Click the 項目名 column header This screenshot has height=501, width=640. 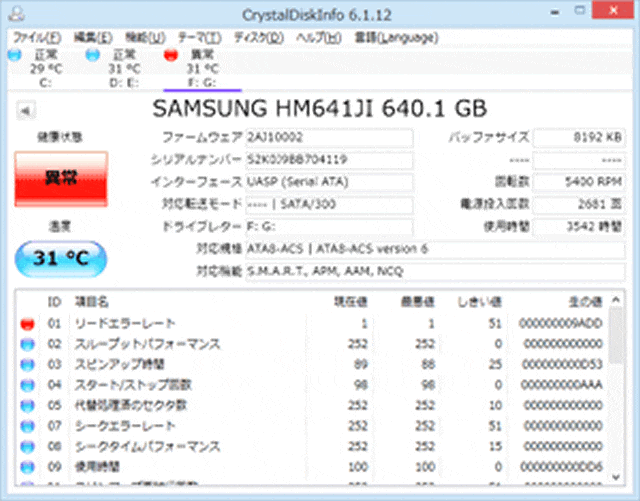pyautogui.click(x=91, y=302)
